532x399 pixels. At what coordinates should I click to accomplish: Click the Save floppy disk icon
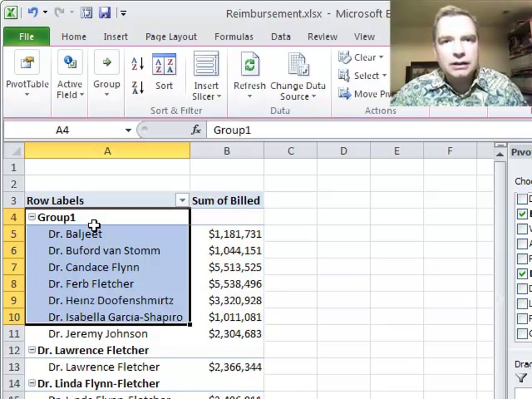(x=105, y=13)
